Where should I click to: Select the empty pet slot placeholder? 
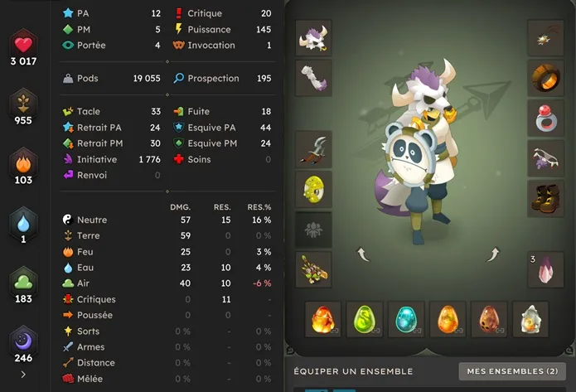(x=313, y=230)
